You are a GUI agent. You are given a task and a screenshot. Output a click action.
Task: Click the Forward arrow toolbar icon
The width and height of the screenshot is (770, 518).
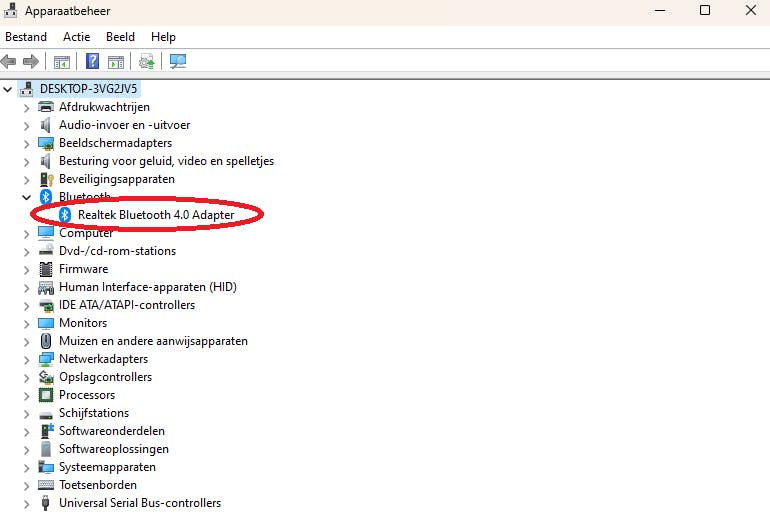(31, 61)
